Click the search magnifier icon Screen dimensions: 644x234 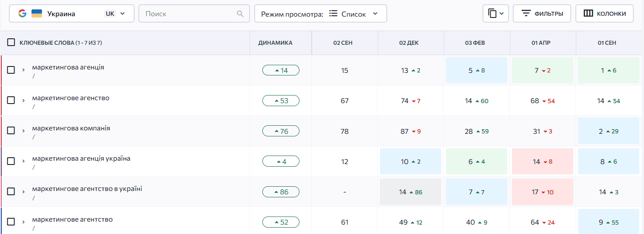pos(240,14)
